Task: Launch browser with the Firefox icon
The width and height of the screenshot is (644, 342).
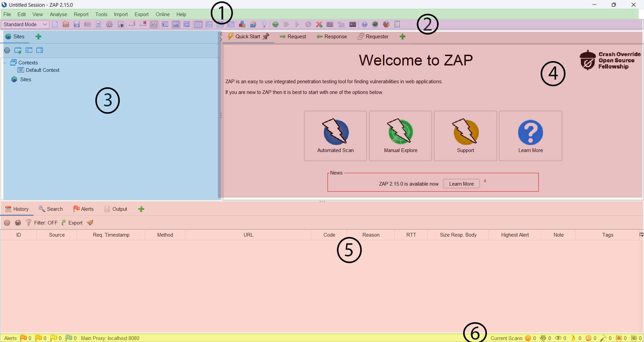Action: click(386, 24)
